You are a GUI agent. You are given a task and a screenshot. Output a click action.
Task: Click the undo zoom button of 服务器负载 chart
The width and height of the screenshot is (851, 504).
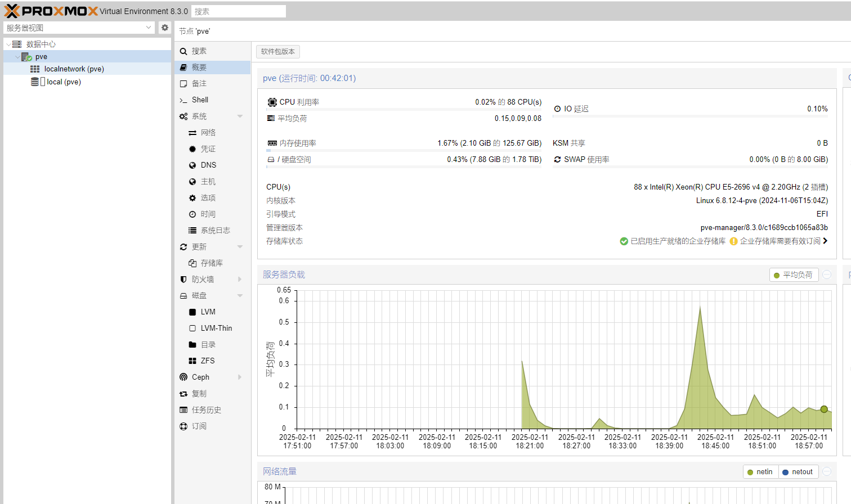point(827,274)
